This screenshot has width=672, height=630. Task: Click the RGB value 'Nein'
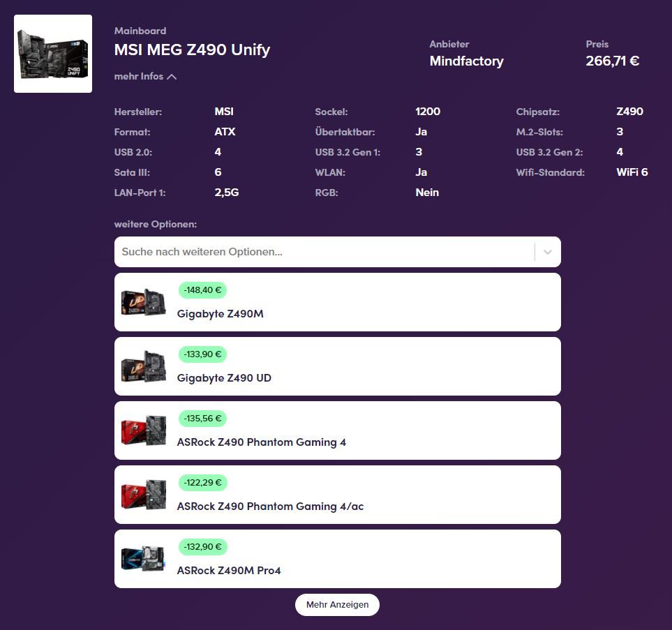427,192
